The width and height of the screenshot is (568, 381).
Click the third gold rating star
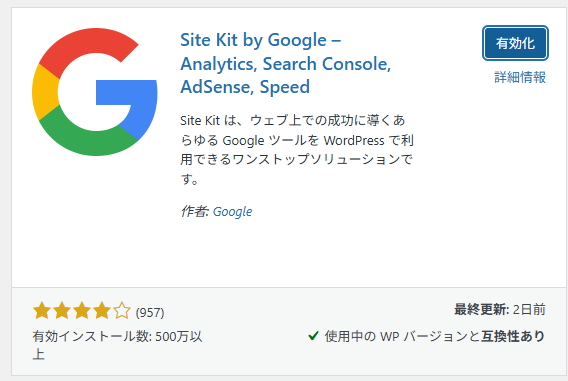coord(82,311)
